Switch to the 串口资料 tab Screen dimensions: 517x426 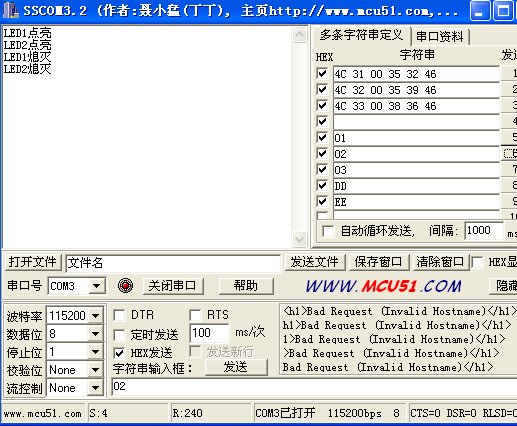[440, 37]
